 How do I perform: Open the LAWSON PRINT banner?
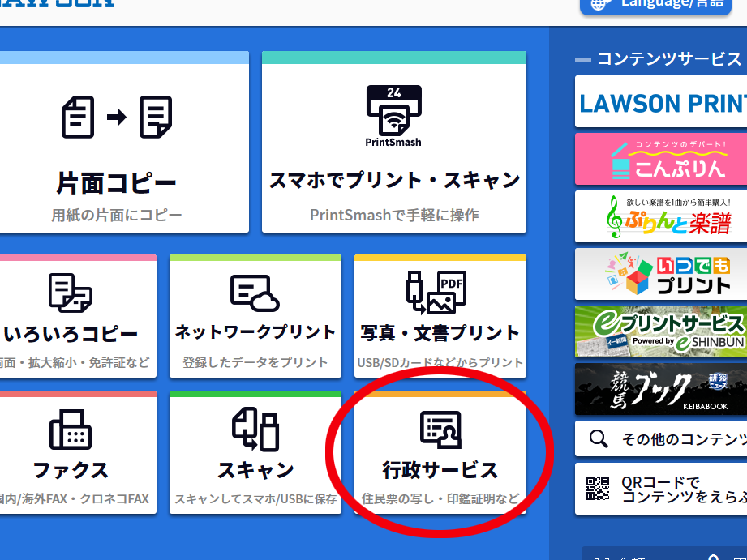pos(661,102)
